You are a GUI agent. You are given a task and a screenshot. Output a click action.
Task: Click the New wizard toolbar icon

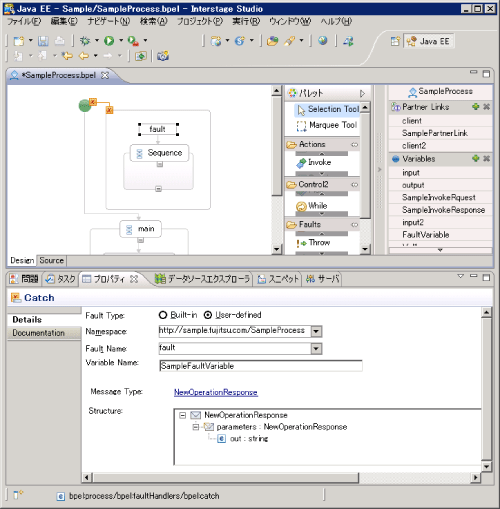(x=19, y=41)
